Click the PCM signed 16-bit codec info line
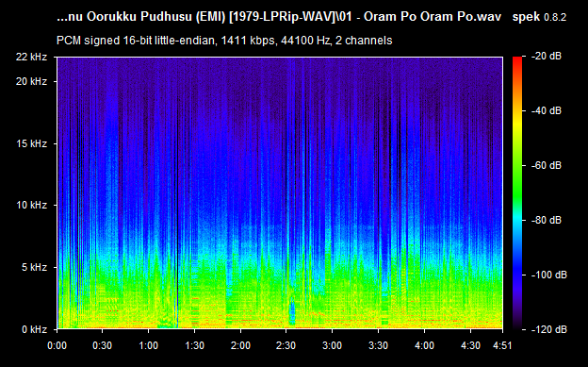 (224, 41)
